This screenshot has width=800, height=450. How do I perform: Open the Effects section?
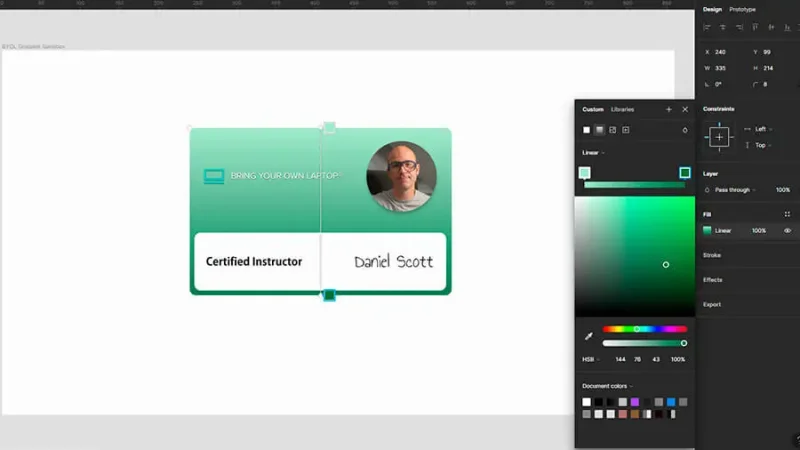713,280
